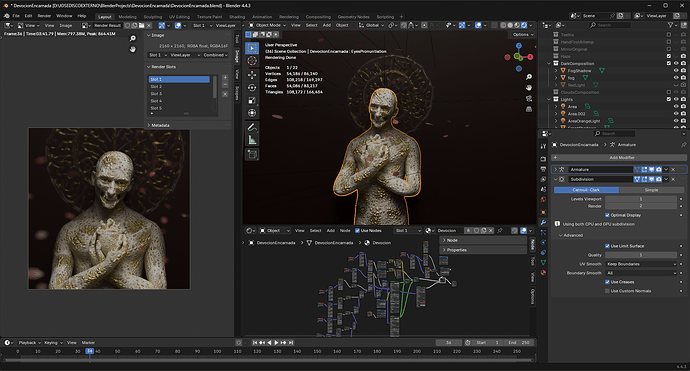Click the viewport pan hand icon
The image size is (690, 371).
pyautogui.click(x=529, y=88)
